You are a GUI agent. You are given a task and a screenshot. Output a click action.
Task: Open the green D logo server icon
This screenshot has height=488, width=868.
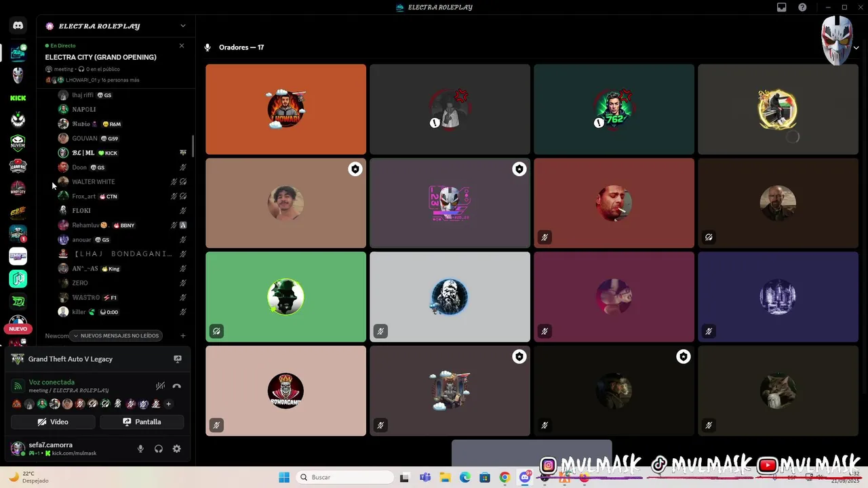coord(18,301)
